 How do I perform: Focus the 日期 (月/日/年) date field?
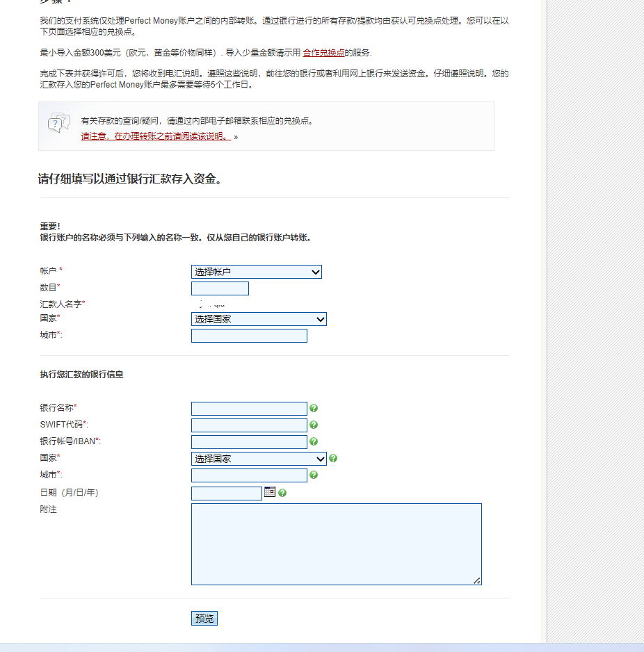[226, 494]
